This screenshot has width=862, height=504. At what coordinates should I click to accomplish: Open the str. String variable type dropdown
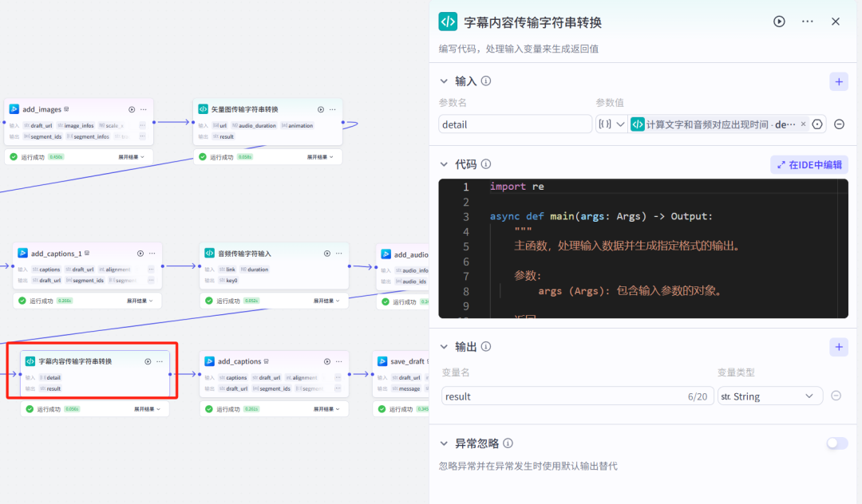coord(769,396)
